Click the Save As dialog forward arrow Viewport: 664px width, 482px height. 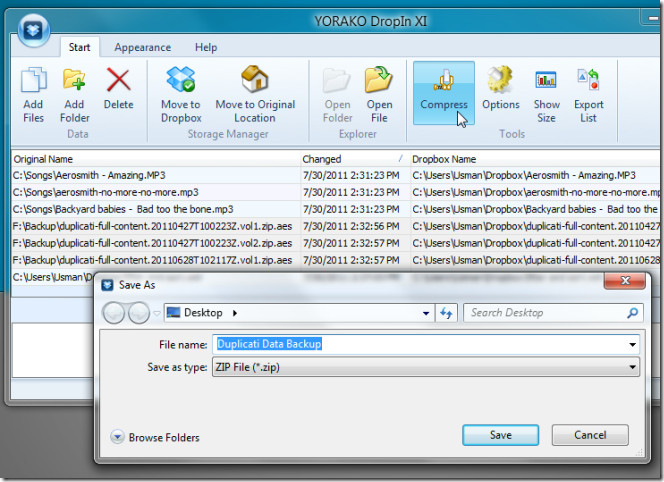138,313
